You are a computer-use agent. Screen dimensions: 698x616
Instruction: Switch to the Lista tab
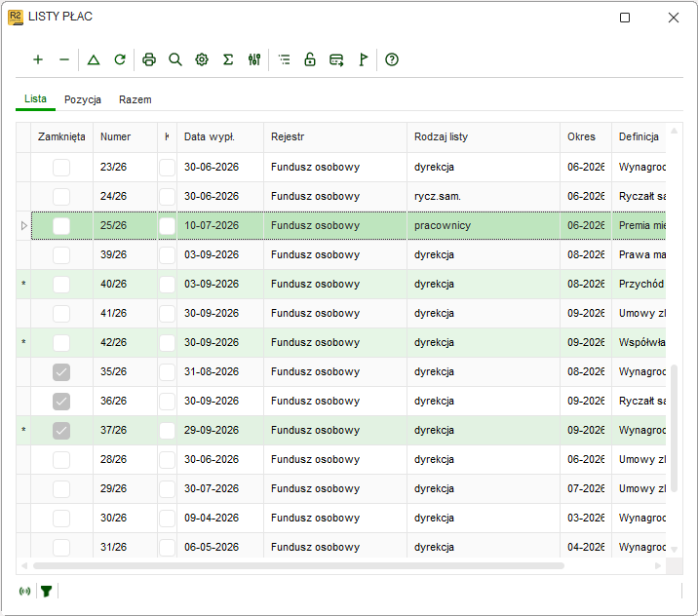tap(35, 98)
